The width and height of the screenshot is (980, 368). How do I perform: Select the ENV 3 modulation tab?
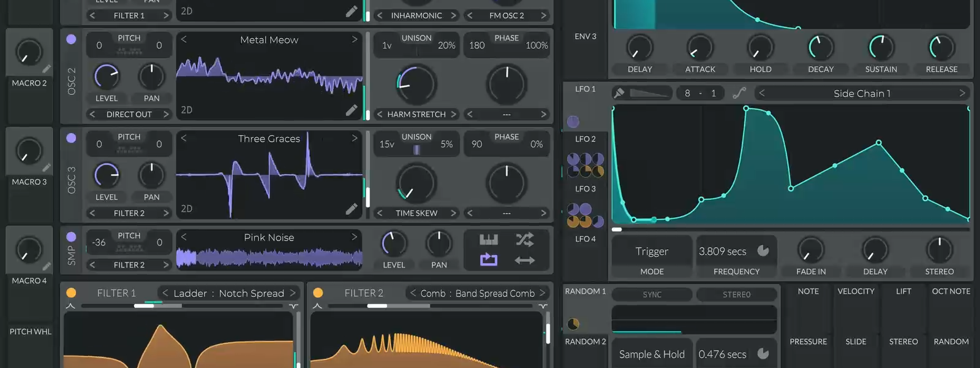point(585,37)
